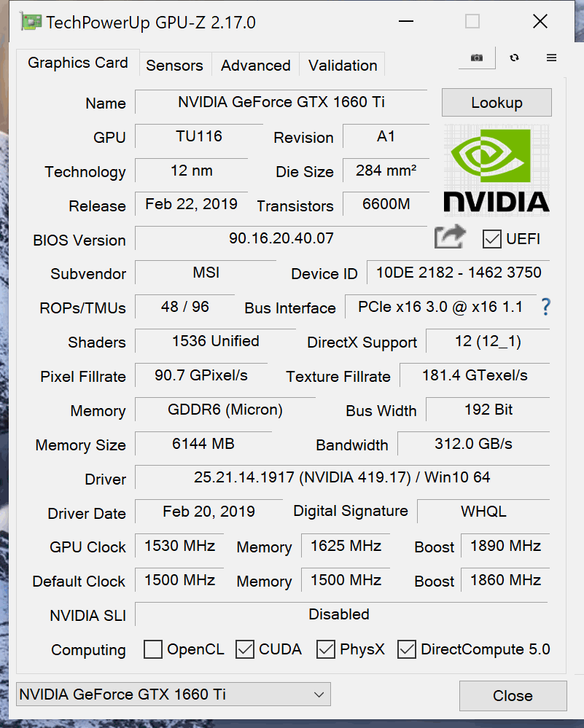The image size is (584, 728).
Task: Click the BIOS export share icon
Action: pyautogui.click(x=450, y=237)
